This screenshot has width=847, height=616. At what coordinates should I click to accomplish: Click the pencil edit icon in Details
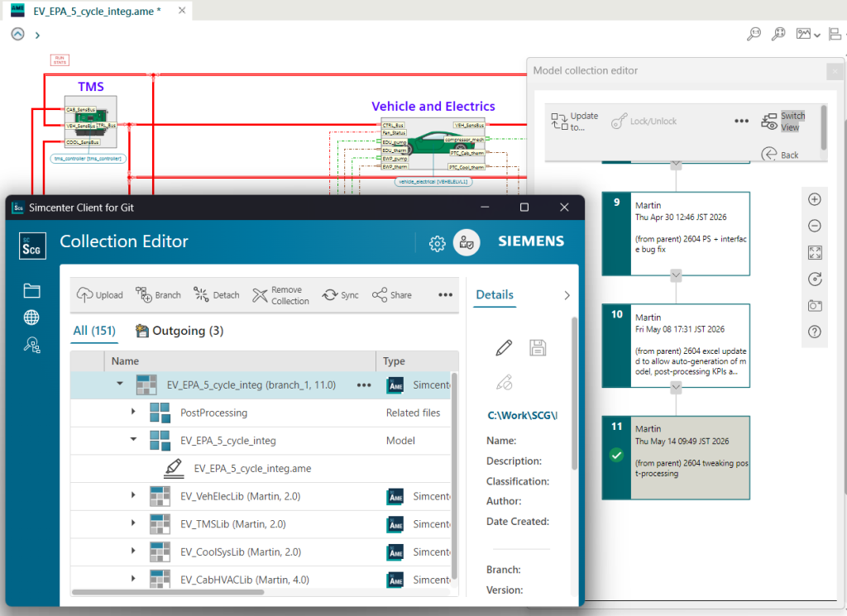tap(504, 347)
